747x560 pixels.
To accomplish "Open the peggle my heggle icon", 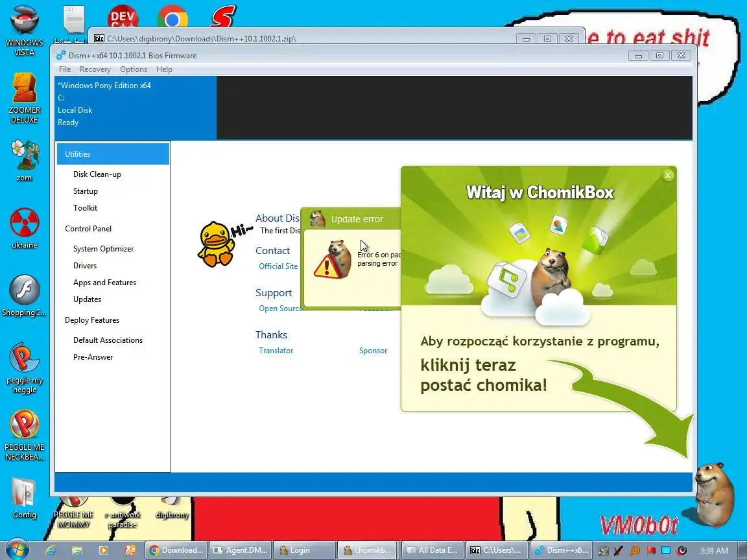I will (x=24, y=367).
